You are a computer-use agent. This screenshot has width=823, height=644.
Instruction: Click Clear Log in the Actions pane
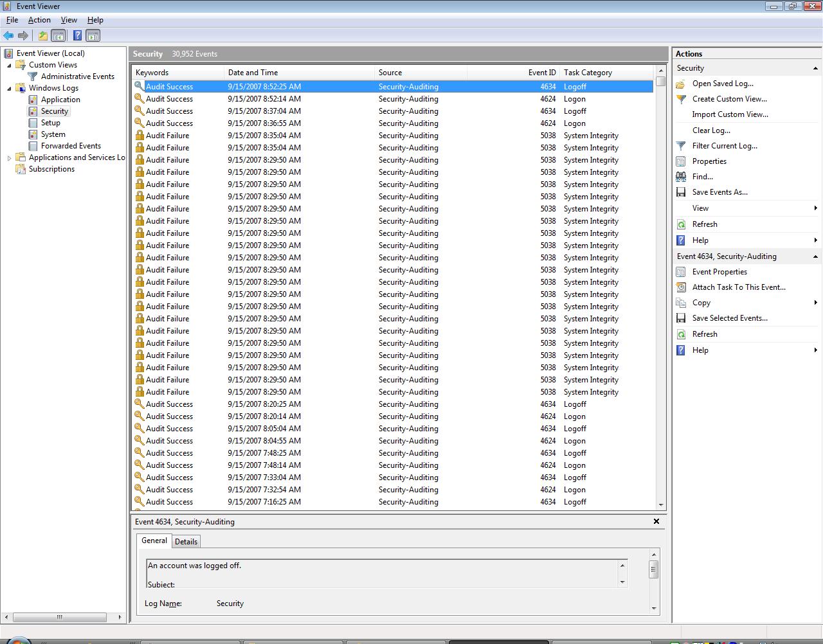point(711,130)
